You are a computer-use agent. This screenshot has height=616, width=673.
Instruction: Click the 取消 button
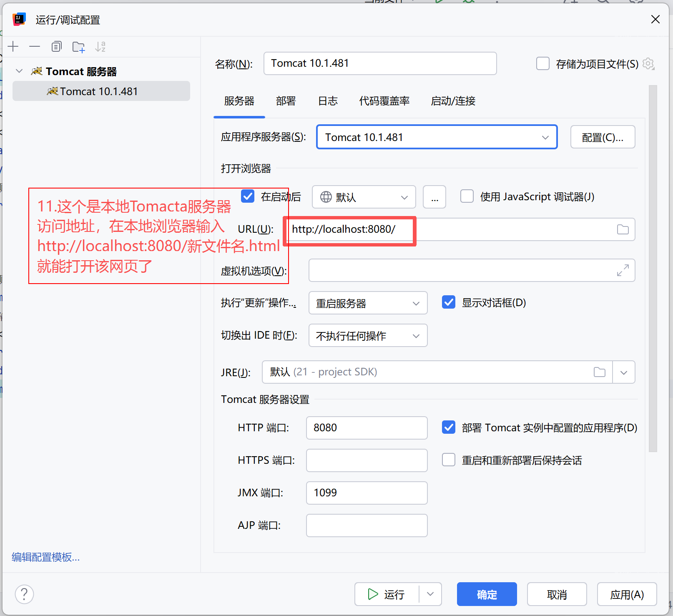pos(557,594)
